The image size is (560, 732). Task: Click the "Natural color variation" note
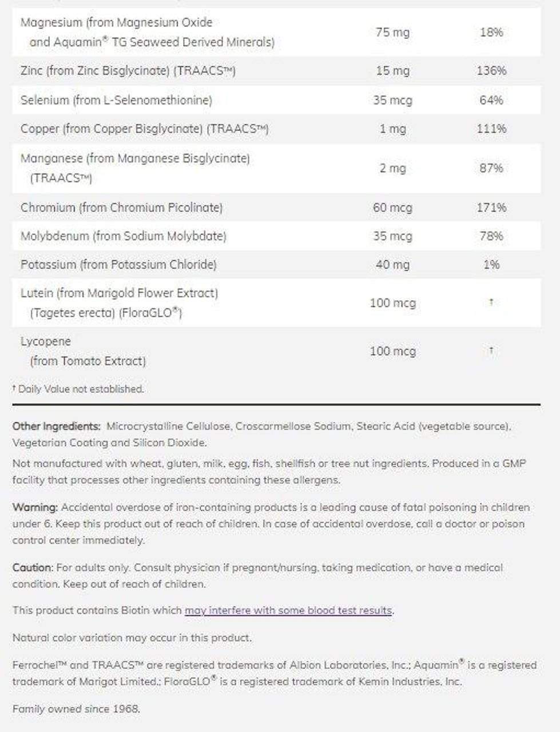point(132,638)
